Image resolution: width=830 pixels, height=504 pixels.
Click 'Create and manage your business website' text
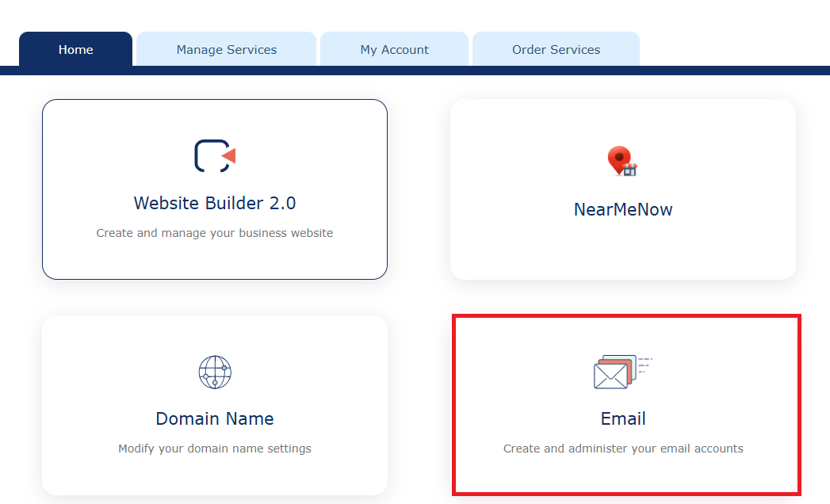click(215, 233)
